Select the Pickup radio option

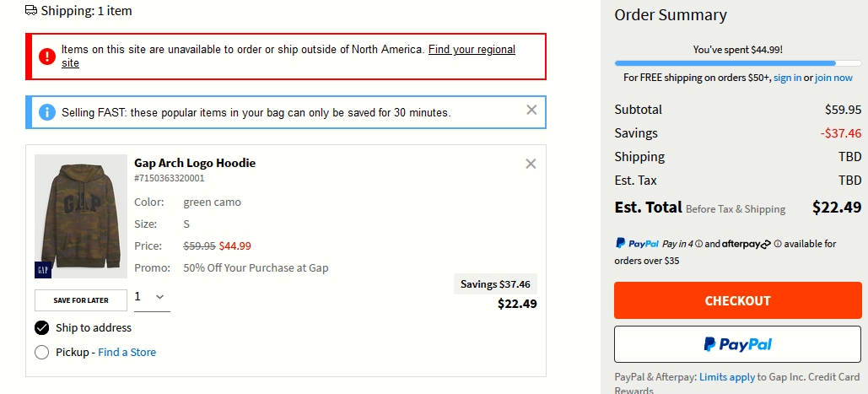tap(41, 353)
